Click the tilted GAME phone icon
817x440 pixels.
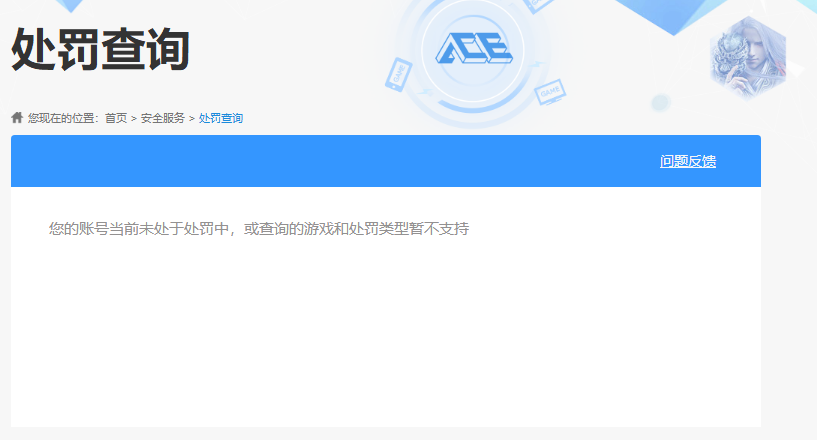point(399,75)
